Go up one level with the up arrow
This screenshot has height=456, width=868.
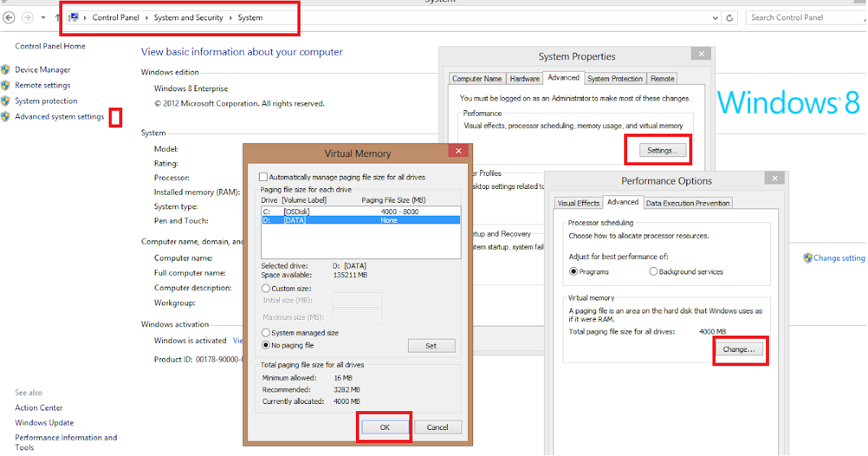coord(57,17)
